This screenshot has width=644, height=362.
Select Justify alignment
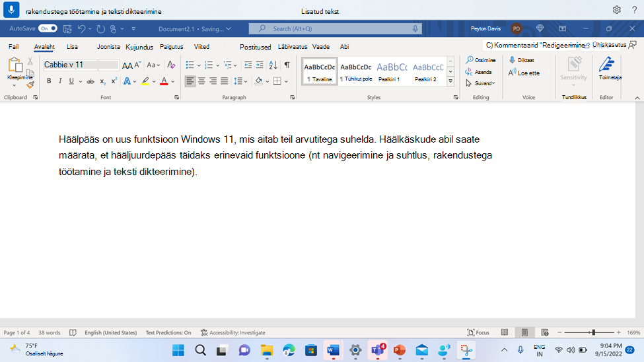point(225,81)
